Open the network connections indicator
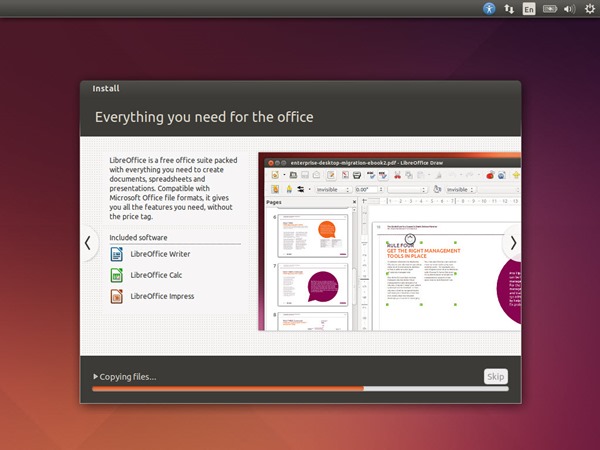 (x=509, y=9)
